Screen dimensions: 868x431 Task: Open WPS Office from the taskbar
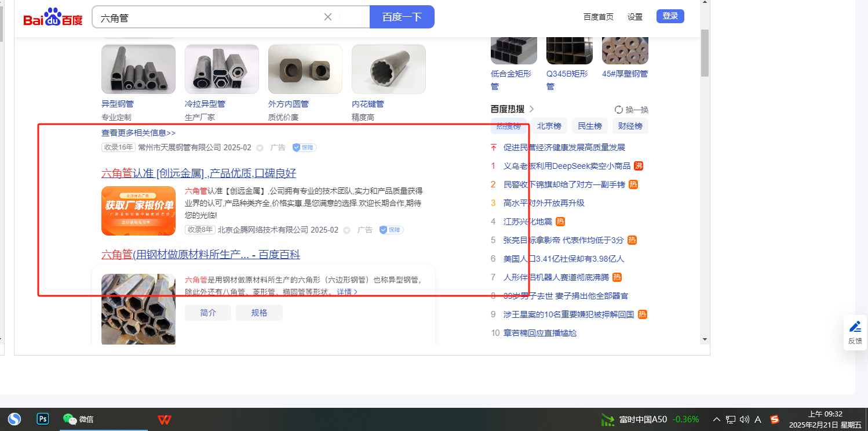[165, 419]
